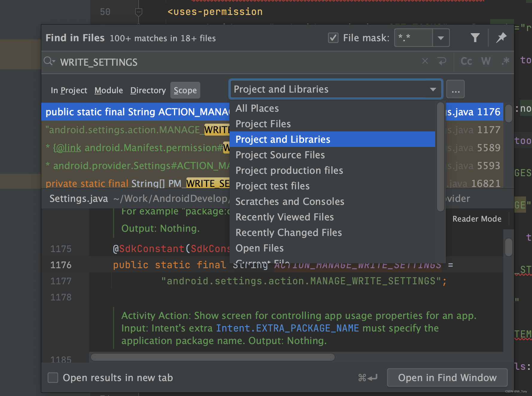This screenshot has height=396, width=532.
Task: Select result row Settings.java 1176
Action: coord(272,112)
